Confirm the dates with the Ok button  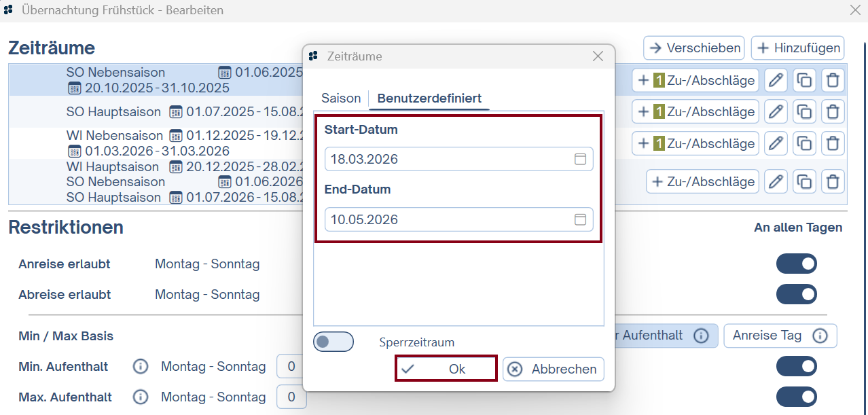click(x=446, y=369)
